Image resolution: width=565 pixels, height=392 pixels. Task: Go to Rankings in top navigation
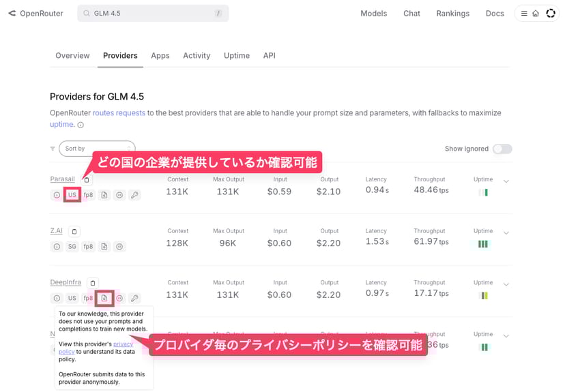tap(452, 14)
